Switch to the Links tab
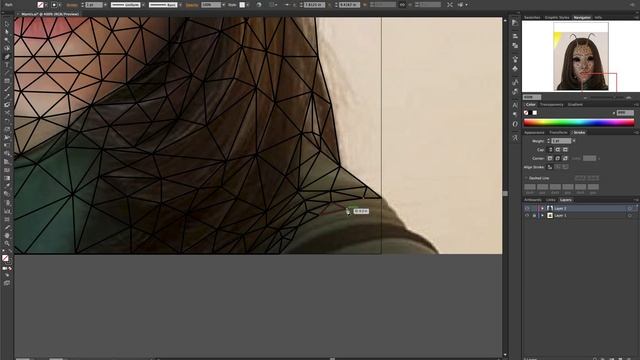Screen dimensions: 640x360 551,200
